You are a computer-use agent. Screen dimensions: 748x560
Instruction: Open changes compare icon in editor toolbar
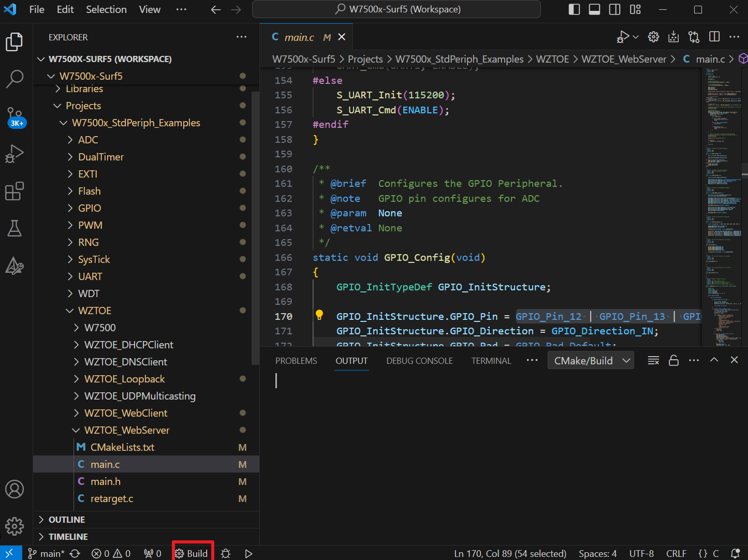[694, 37]
